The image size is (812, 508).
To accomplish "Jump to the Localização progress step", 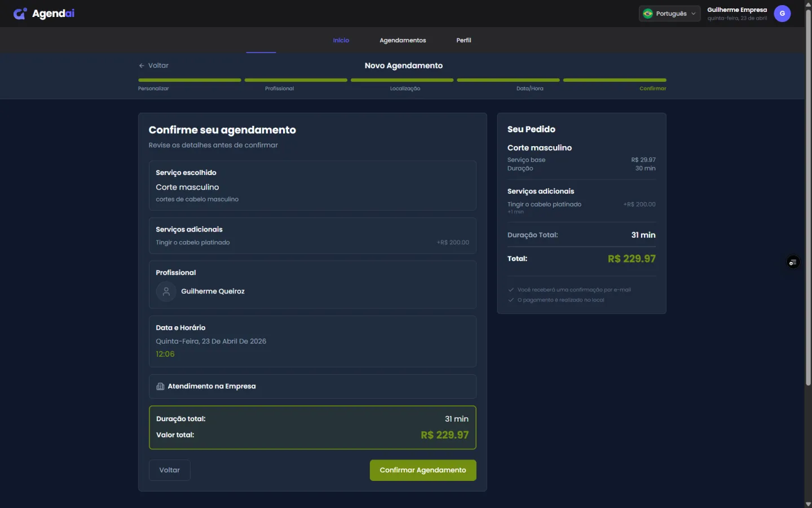I will [x=405, y=89].
